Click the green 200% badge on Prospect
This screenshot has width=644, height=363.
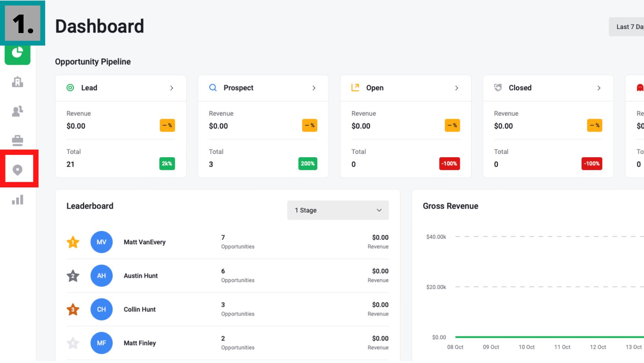[308, 163]
